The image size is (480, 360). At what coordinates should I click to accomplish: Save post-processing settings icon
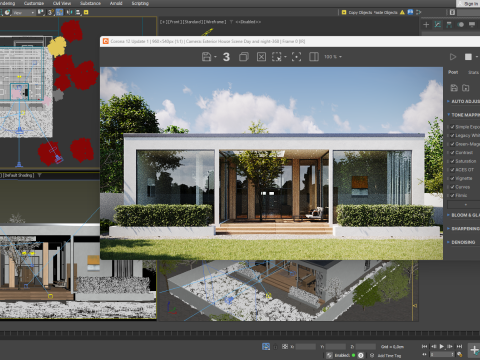[x=454, y=88]
